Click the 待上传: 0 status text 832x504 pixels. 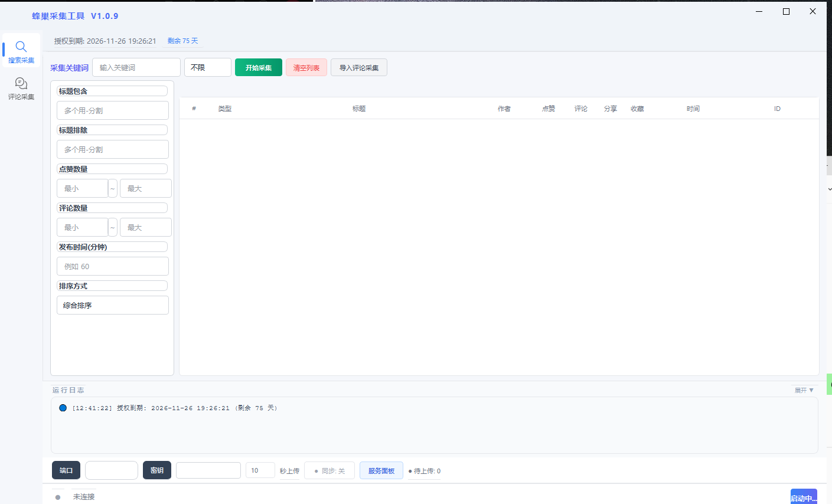click(x=425, y=471)
